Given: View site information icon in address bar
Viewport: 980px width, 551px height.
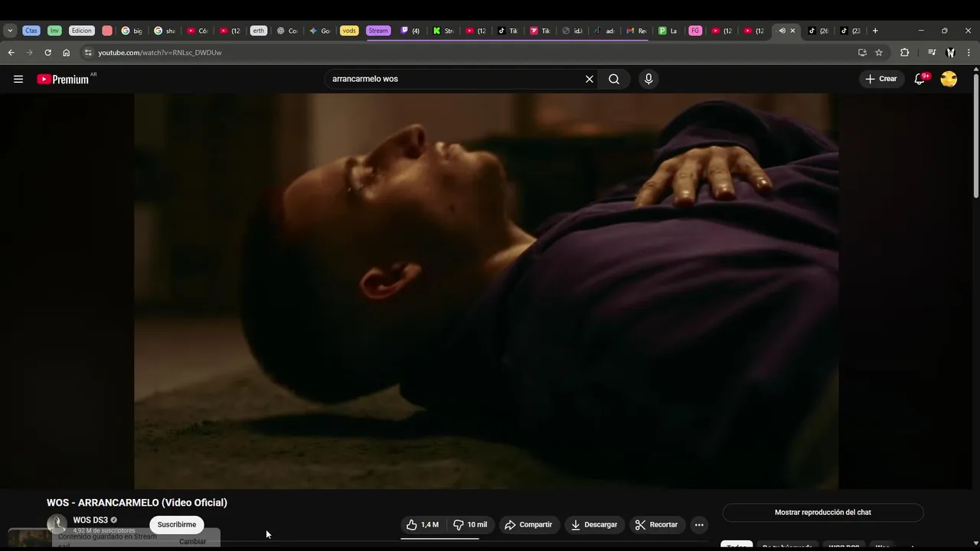Looking at the screenshot, I should click(88, 52).
